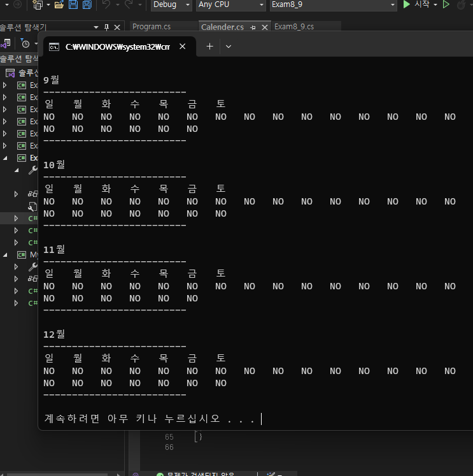Select the Calender.cs tab
The width and height of the screenshot is (473, 476).
click(x=222, y=27)
